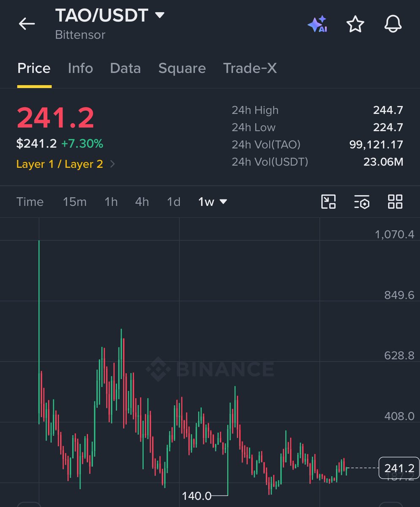Add TAO/USDT to favorites with star
The width and height of the screenshot is (420, 507).
click(355, 24)
